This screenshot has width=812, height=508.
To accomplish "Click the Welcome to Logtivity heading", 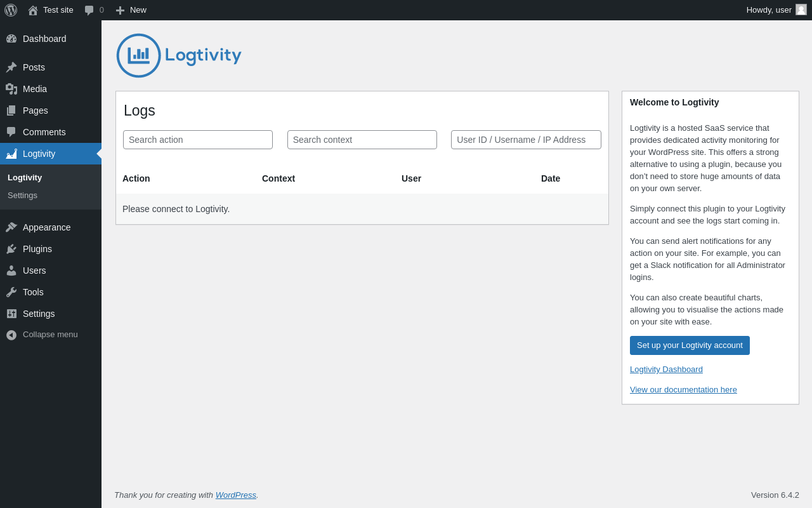I will (674, 102).
